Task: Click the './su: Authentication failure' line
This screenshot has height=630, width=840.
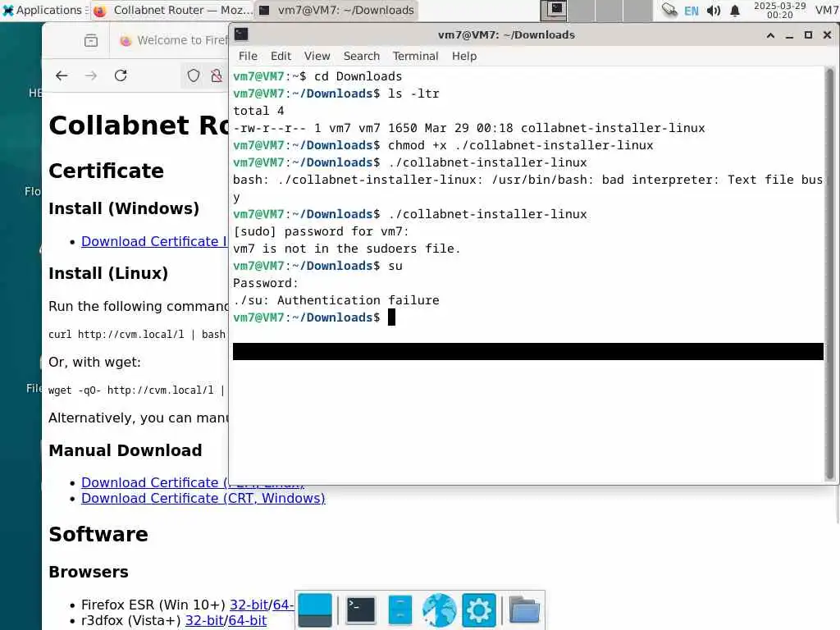Action: 336,300
